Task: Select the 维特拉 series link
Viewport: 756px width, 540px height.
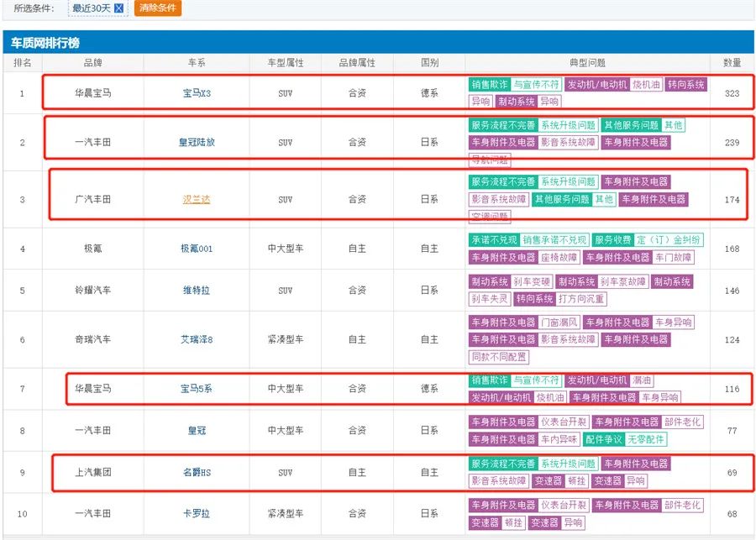Action: click(197, 291)
